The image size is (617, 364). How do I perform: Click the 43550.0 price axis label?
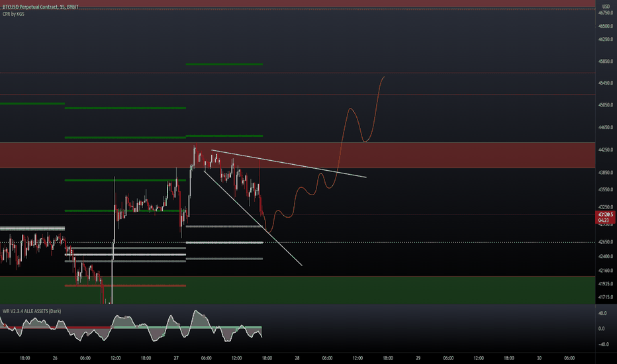click(x=606, y=190)
